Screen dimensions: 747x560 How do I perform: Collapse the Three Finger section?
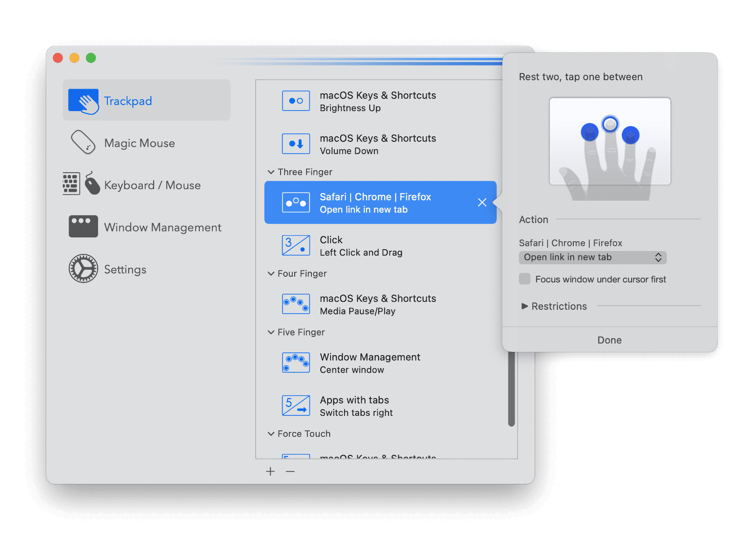(x=271, y=172)
